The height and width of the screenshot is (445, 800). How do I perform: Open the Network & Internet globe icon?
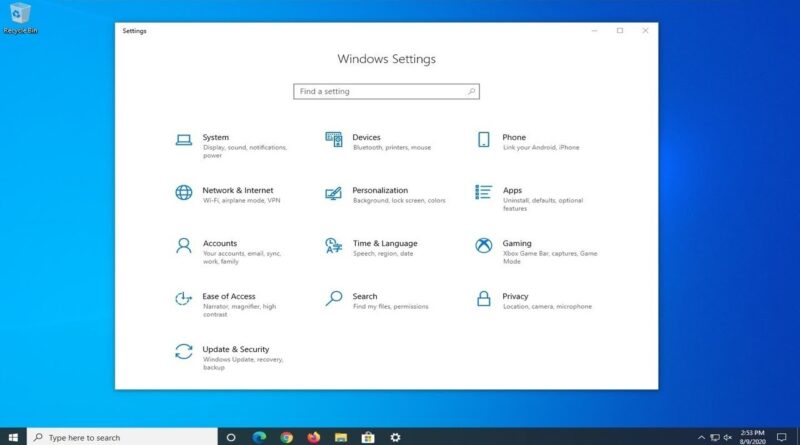pyautogui.click(x=184, y=192)
